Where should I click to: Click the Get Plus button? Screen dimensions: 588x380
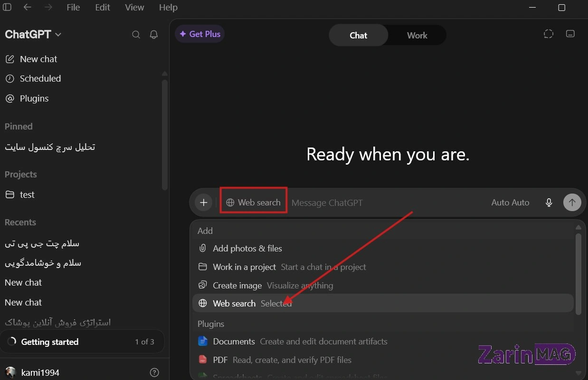(200, 34)
